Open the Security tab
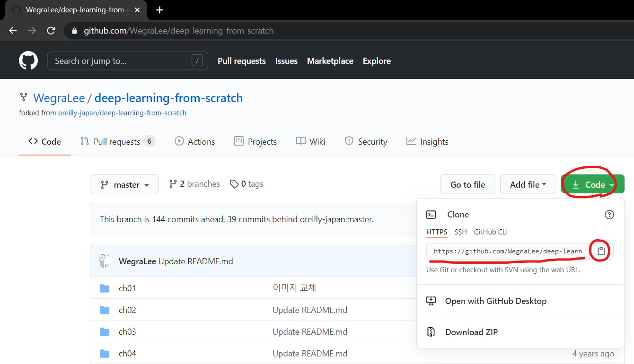This screenshot has width=634, height=364. 366,141
